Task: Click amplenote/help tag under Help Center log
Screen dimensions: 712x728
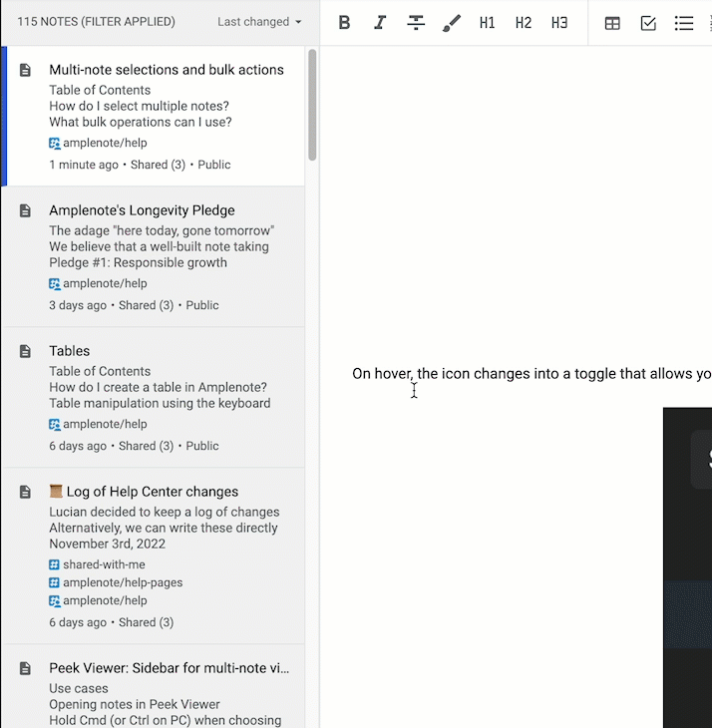Action: (98, 600)
